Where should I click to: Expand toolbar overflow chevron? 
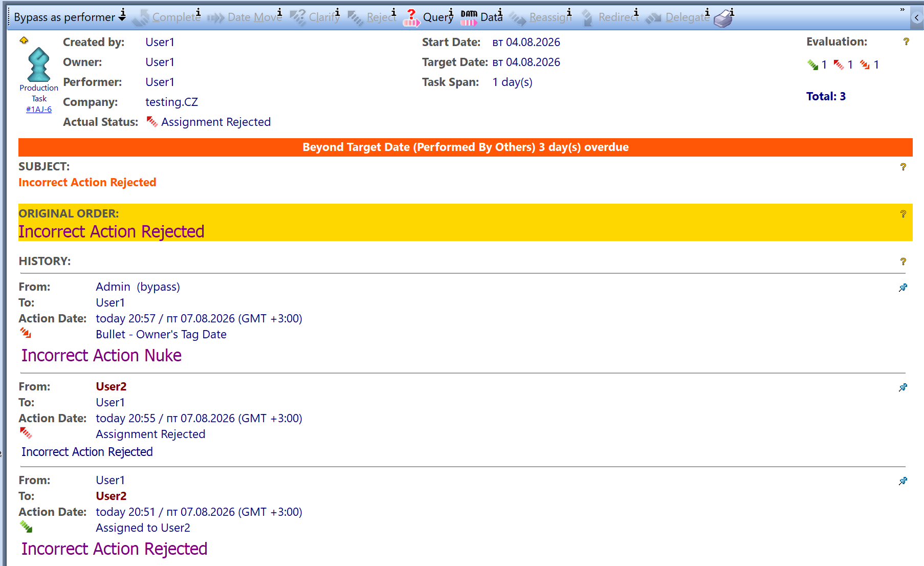point(902,10)
